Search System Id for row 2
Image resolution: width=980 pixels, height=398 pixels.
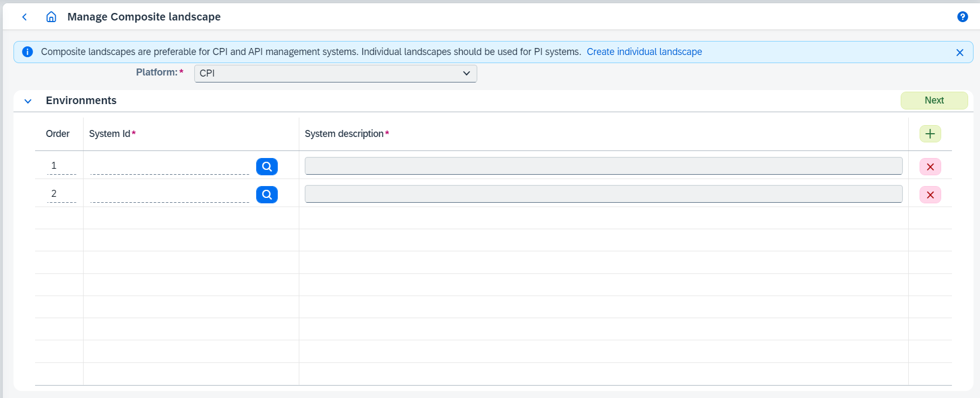pos(267,195)
